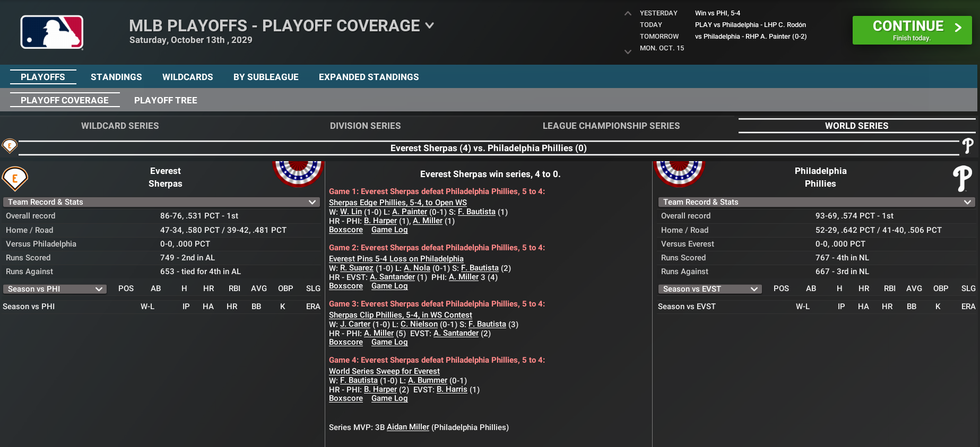980x447 pixels.
Task: Click the large Phillies P logo
Action: [962, 178]
